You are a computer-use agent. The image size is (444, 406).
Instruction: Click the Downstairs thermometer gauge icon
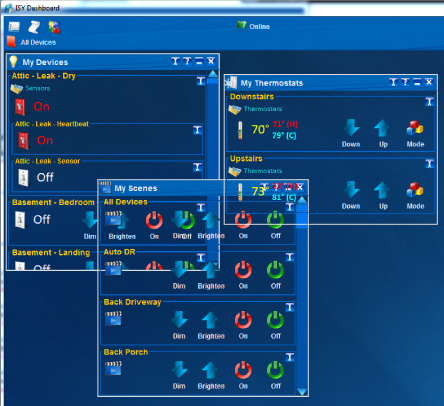click(240, 130)
